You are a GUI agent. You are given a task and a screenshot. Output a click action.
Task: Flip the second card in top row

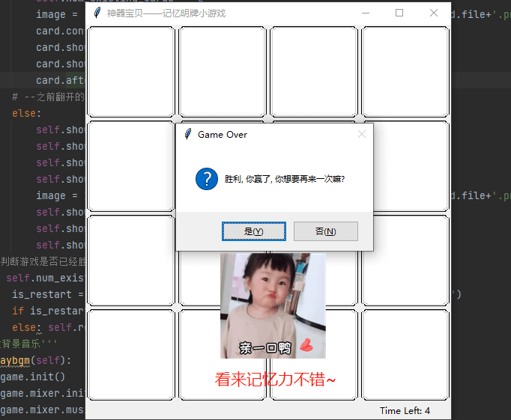pos(223,72)
